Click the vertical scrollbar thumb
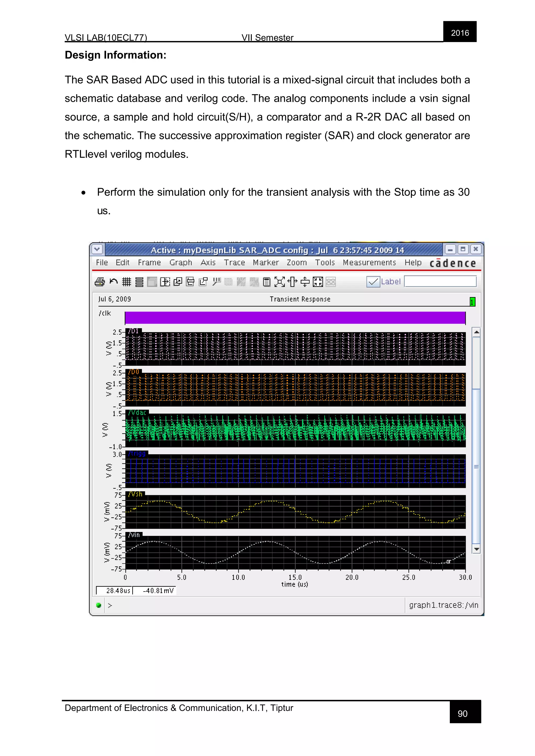The image size is (535, 756). pyautogui.click(x=476, y=466)
